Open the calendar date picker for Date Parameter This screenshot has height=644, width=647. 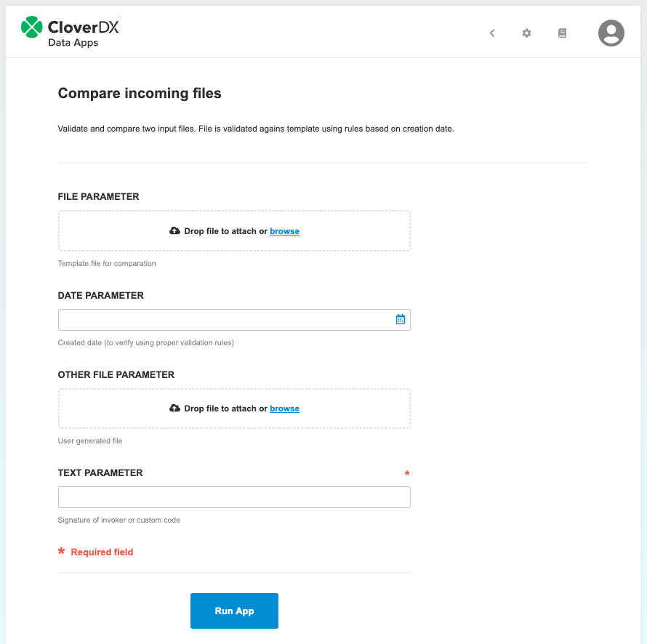click(400, 319)
